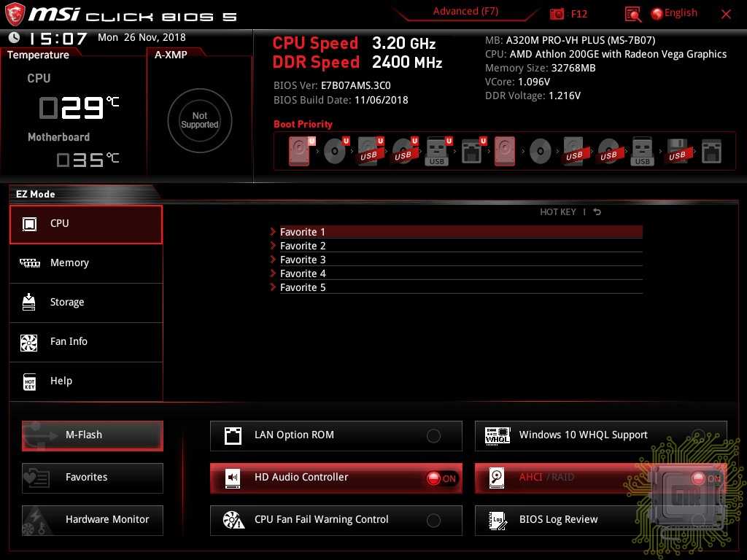Open BIOS Log Review
Image resolution: width=747 pixels, height=560 pixels.
[601, 521]
